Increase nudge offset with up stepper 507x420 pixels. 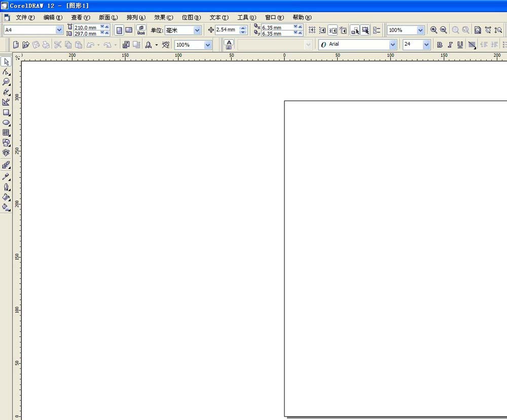[x=243, y=28]
